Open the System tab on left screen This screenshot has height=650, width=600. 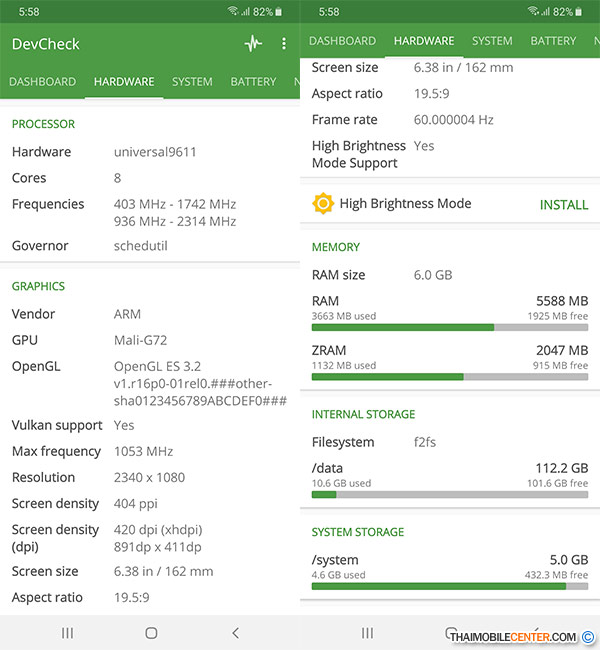click(192, 82)
